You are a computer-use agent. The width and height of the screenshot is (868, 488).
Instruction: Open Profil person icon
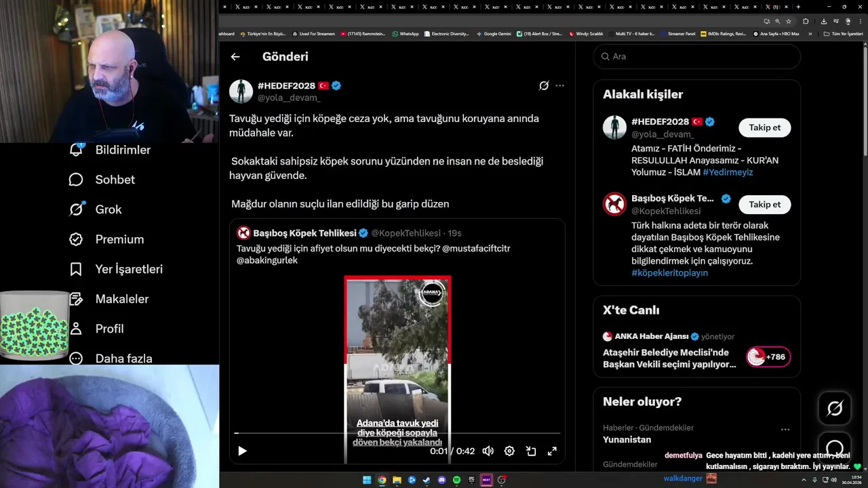click(x=76, y=329)
